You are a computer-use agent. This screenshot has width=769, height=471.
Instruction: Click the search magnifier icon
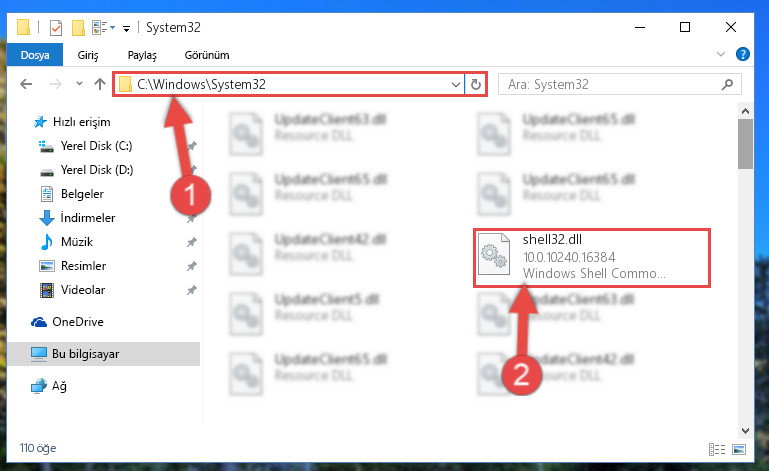[727, 84]
